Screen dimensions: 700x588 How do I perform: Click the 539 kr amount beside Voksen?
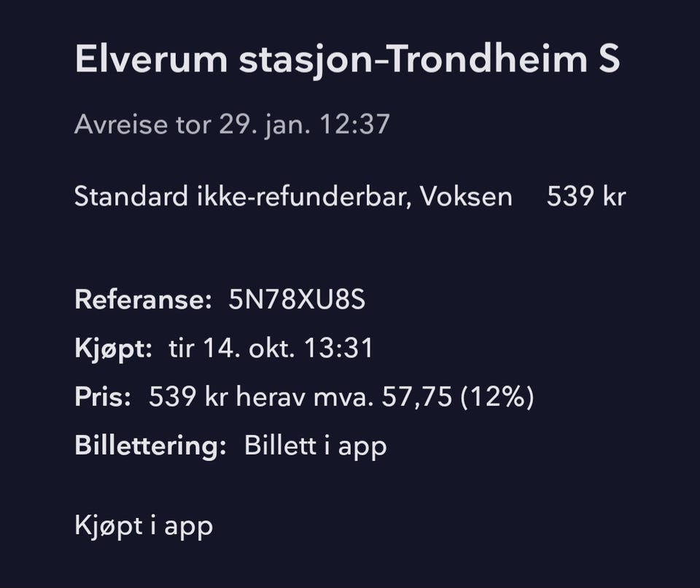coord(586,197)
